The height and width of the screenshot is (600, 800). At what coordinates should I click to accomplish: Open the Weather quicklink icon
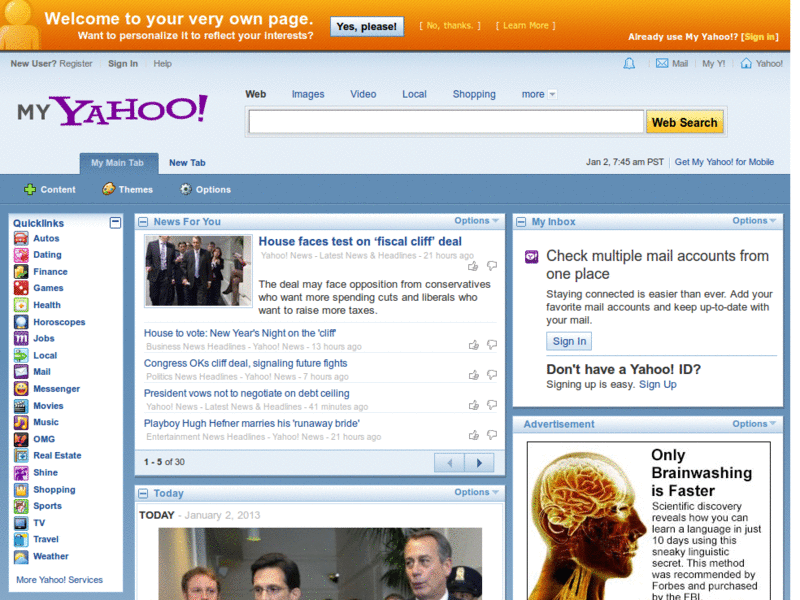(21, 556)
